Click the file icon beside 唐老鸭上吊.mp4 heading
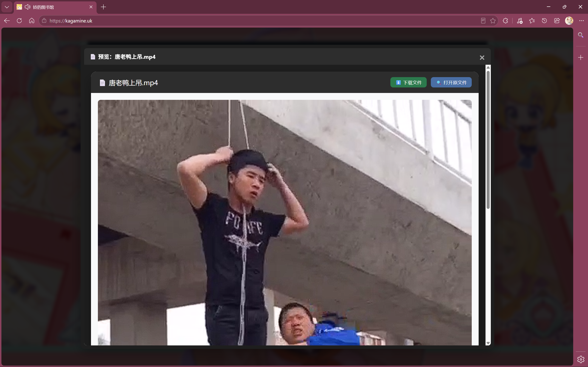This screenshot has width=588, height=367. coord(102,83)
